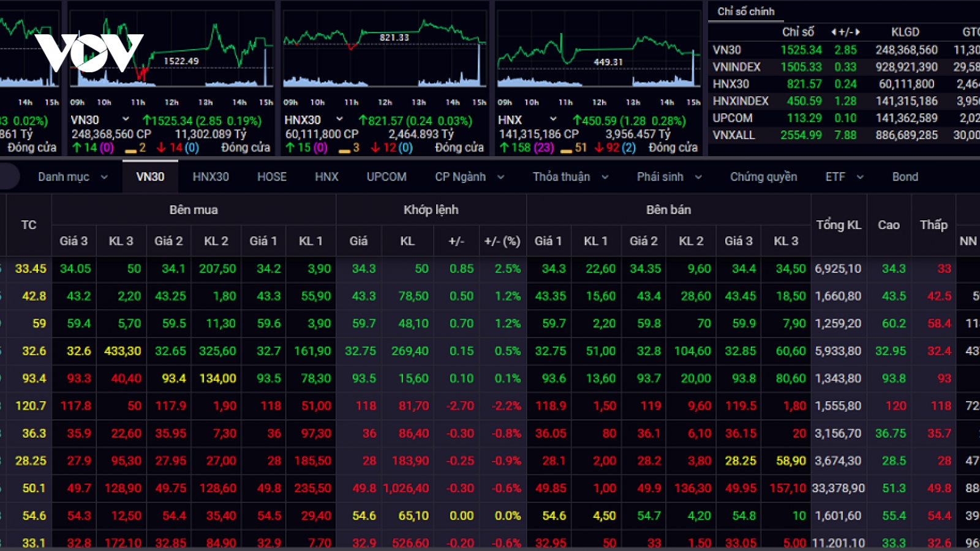Click the matched volume cell 1,026,40
The image size is (980, 551).
(x=406, y=489)
